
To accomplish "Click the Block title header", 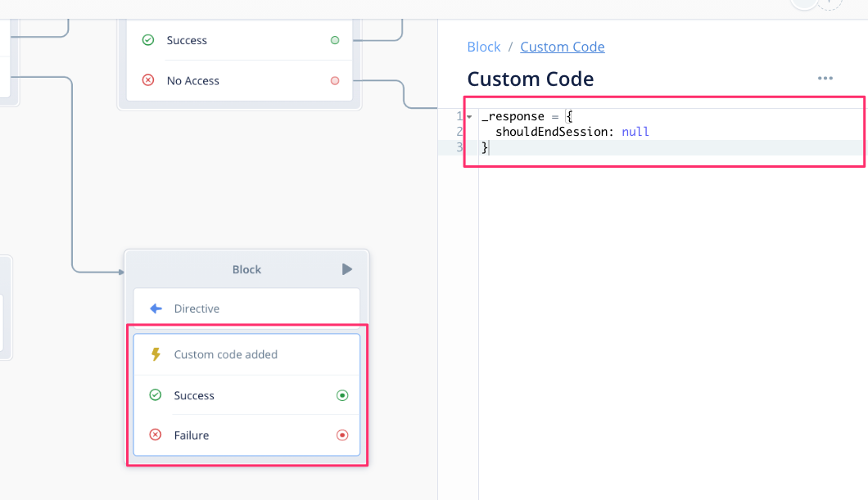I will coord(246,269).
